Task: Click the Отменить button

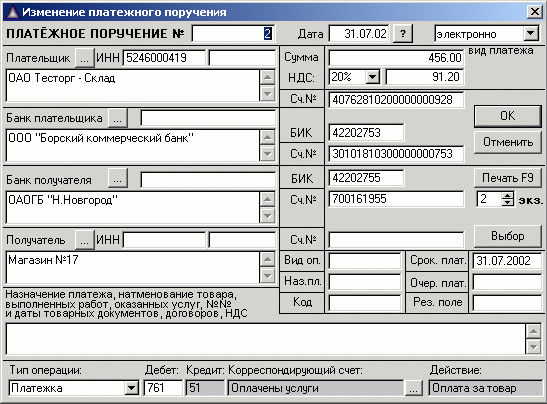Action: (x=508, y=142)
